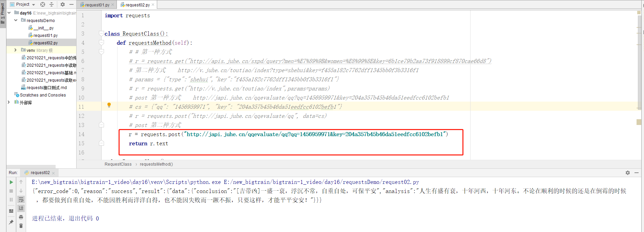644x232 pixels.
Task: Pin the Run tab with pin icon
Action: pos(11,222)
